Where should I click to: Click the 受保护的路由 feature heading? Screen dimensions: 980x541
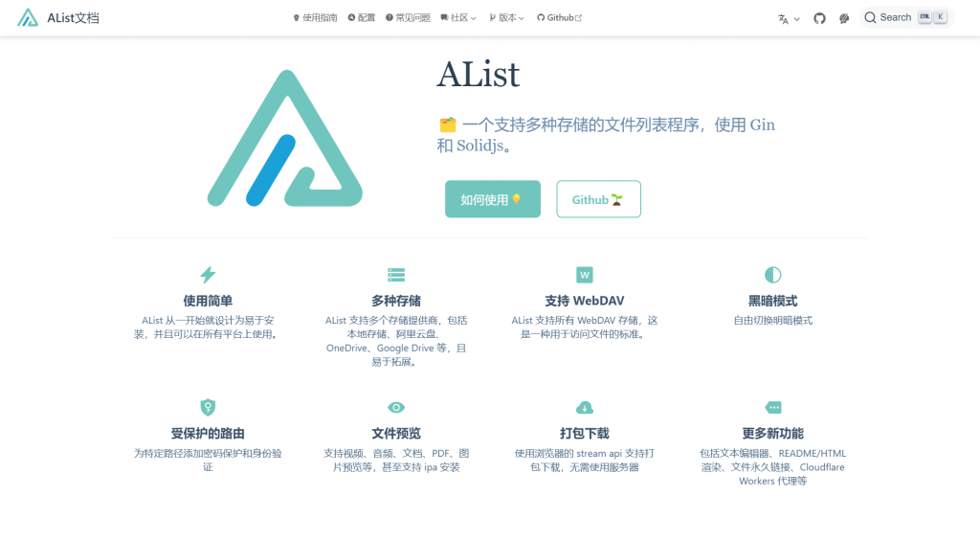click(x=208, y=434)
